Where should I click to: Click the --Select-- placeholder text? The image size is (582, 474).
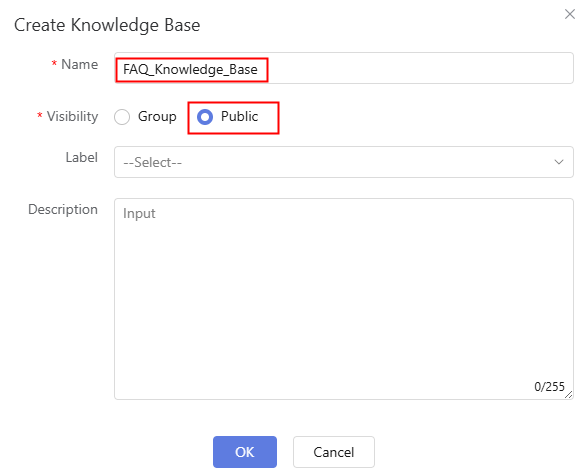(153, 163)
